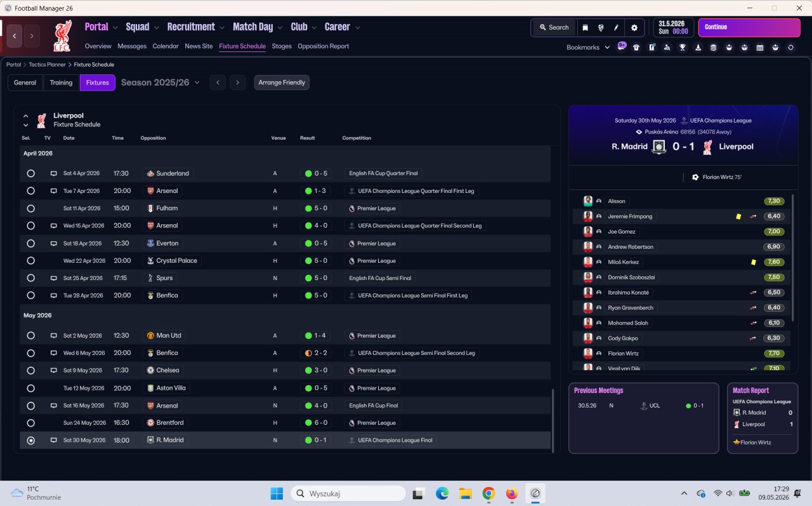
Task: Select the radio button for Sunderland fixture
Action: (31, 173)
